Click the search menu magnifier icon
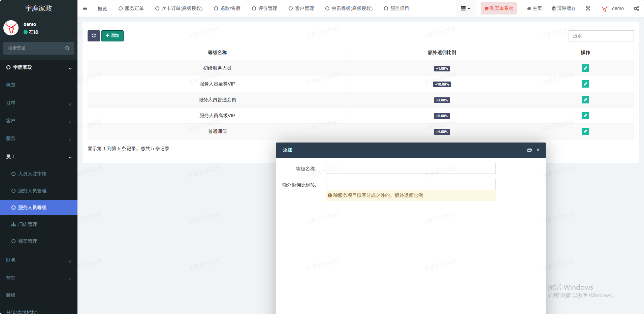This screenshot has width=644, height=314. click(x=67, y=48)
